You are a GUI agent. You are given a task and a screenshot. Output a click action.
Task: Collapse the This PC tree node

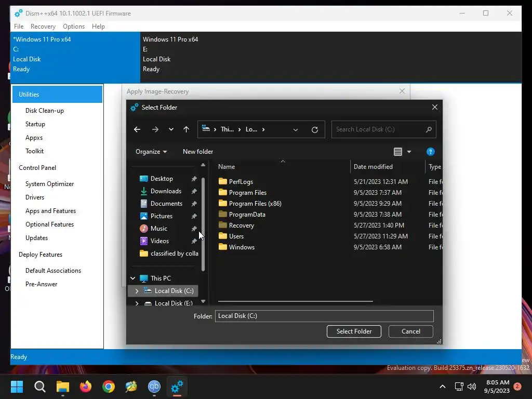132,278
